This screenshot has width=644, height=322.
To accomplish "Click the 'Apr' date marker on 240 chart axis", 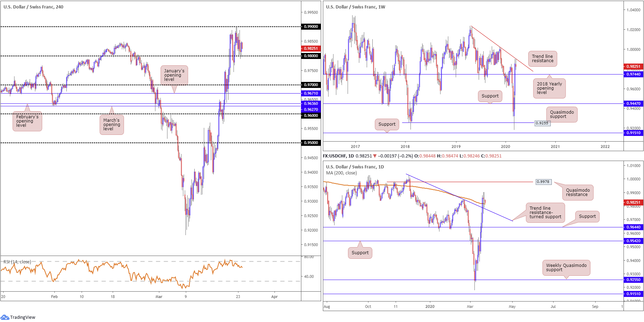I will pyautogui.click(x=274, y=297).
